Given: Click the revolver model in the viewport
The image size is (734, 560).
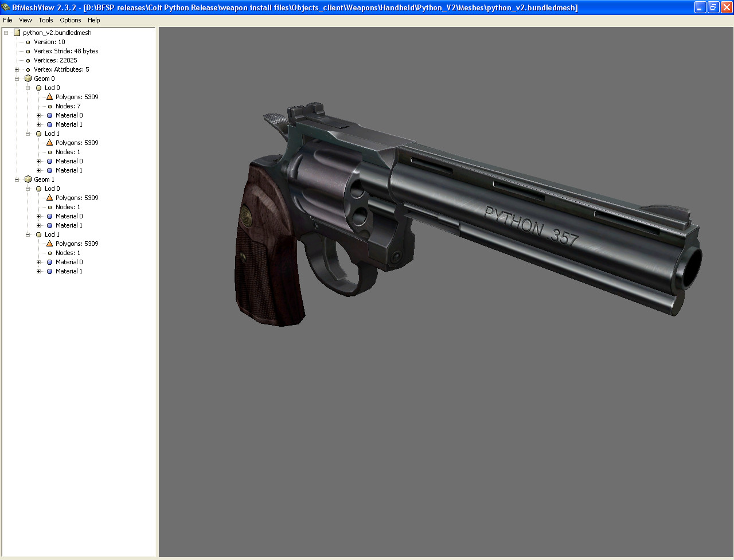Looking at the screenshot, I should click(459, 218).
